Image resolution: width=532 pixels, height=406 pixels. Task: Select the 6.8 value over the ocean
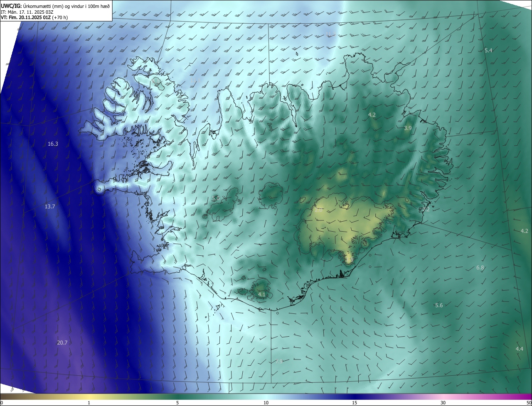point(480,268)
